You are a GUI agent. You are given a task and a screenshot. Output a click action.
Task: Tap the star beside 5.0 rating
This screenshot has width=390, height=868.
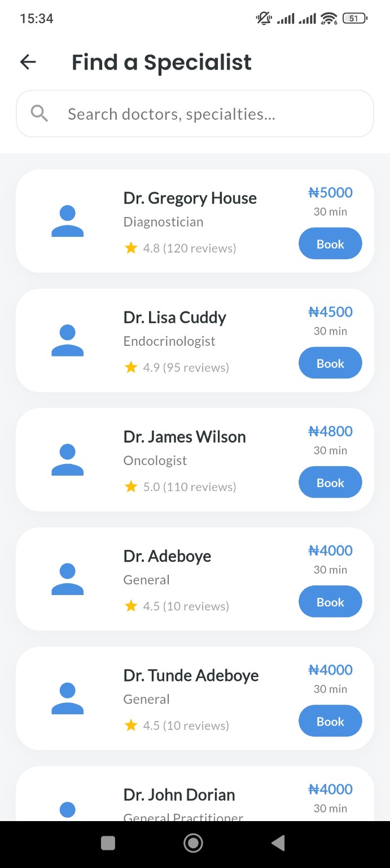131,487
